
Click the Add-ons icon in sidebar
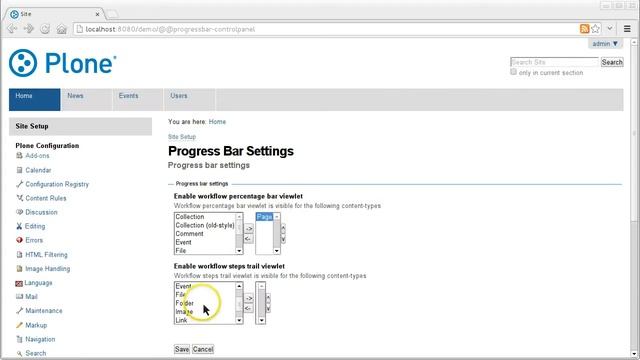(x=19, y=156)
